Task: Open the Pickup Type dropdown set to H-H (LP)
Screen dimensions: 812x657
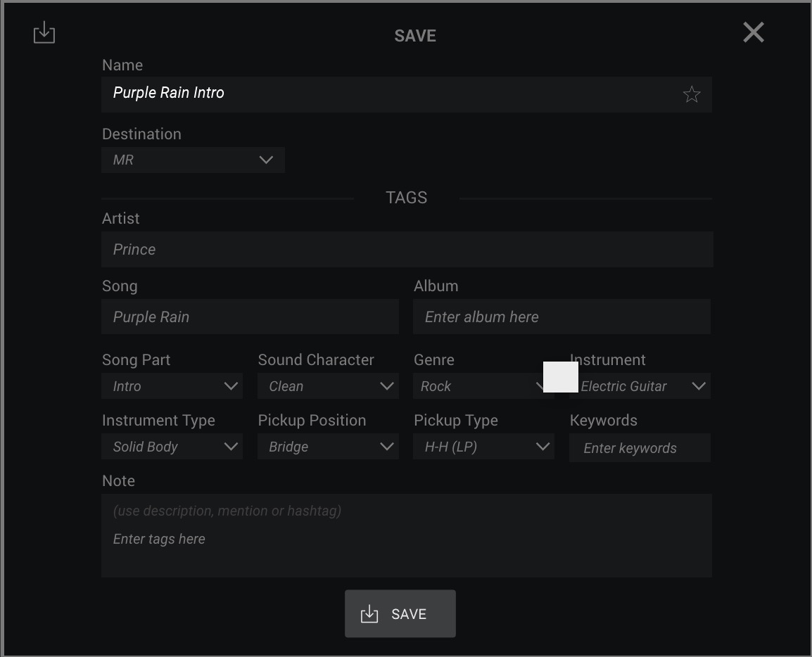Action: (x=483, y=446)
